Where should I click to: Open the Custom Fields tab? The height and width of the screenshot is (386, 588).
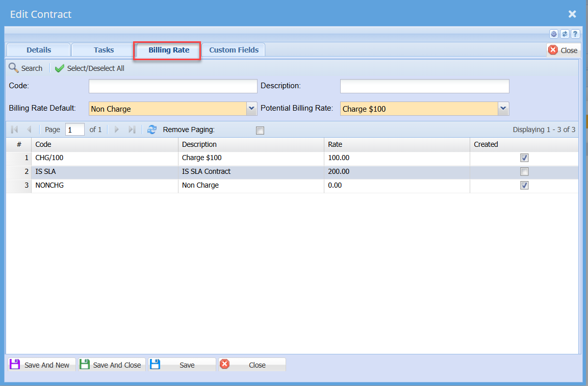pos(234,50)
